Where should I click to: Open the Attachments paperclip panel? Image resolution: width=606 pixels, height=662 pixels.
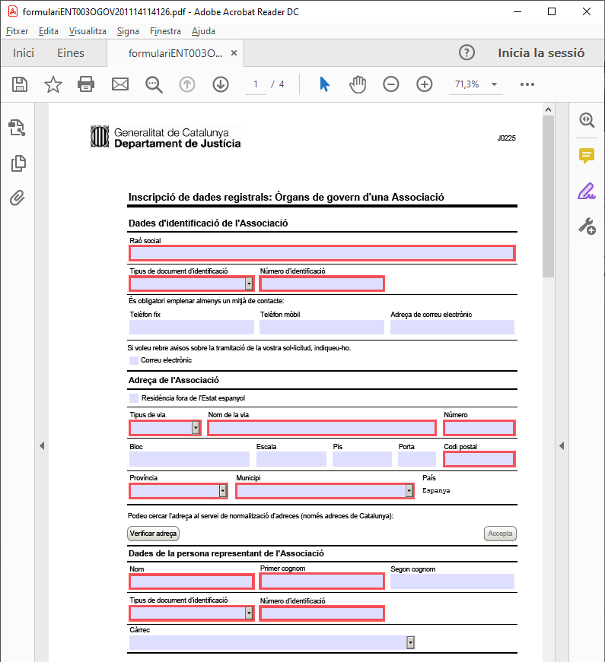pyautogui.click(x=17, y=197)
